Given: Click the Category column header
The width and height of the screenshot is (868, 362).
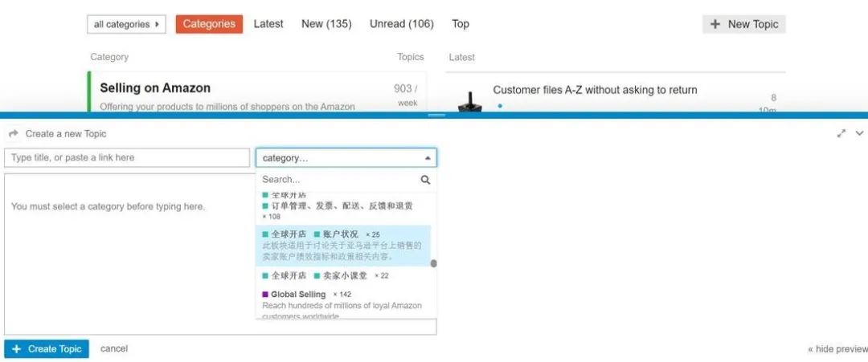Looking at the screenshot, I should point(109,57).
